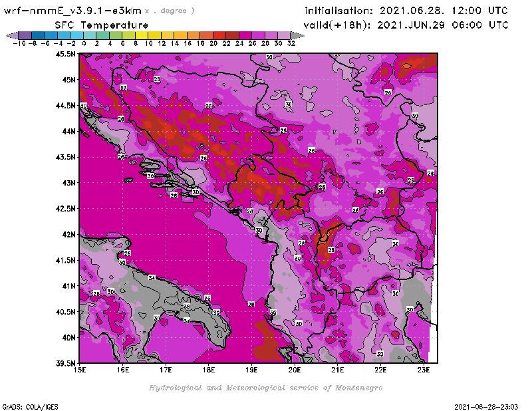The image size is (532, 411).
Task: Click the '45.5N' latitude label
Action: point(65,54)
